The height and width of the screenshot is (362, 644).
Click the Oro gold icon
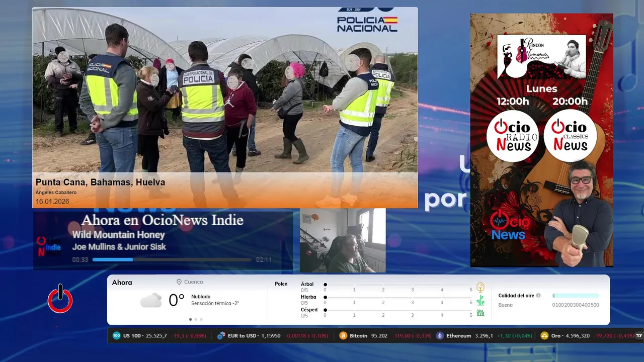pos(544,335)
